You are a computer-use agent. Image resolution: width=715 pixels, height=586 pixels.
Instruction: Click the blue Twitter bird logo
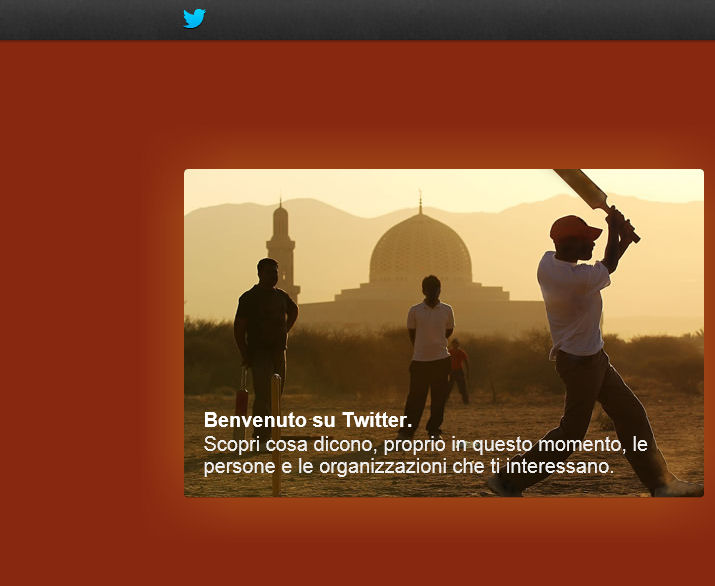pos(194,19)
